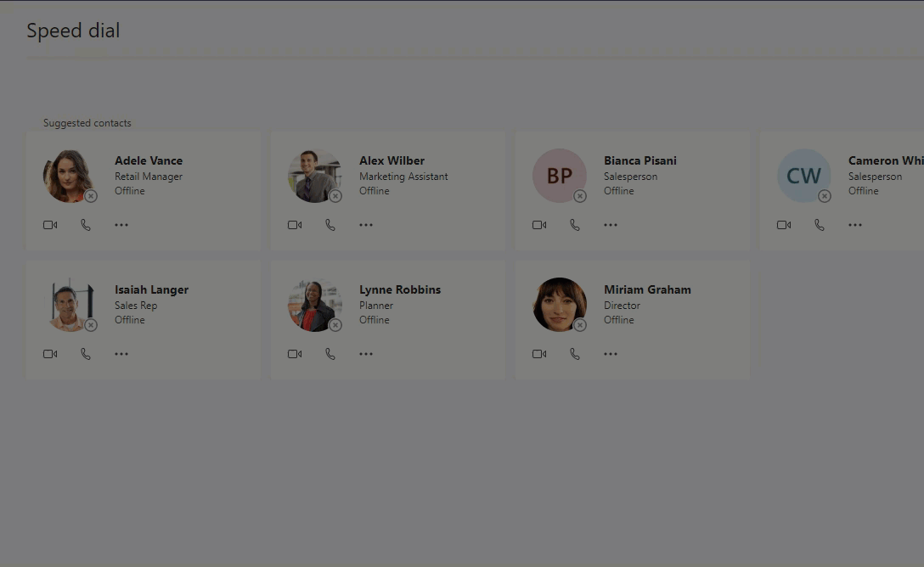
Task: Click the Sales Rep job title
Action: click(136, 305)
